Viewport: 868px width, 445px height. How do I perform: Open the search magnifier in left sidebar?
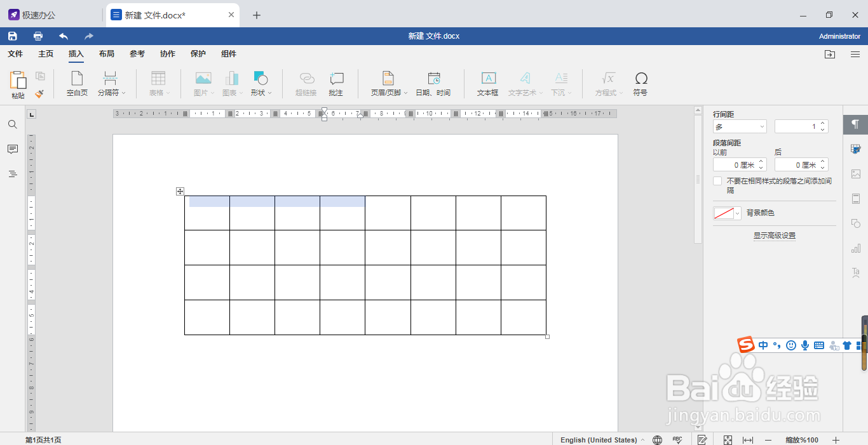13,124
